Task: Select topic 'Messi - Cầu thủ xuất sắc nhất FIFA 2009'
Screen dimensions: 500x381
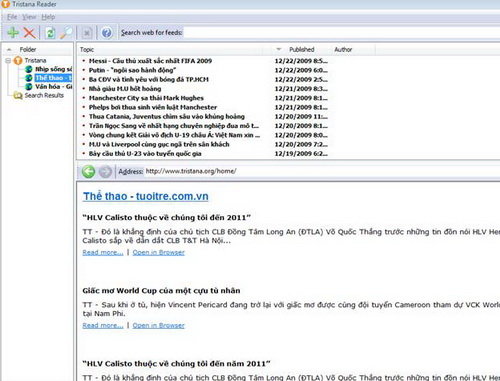Action: click(150, 61)
